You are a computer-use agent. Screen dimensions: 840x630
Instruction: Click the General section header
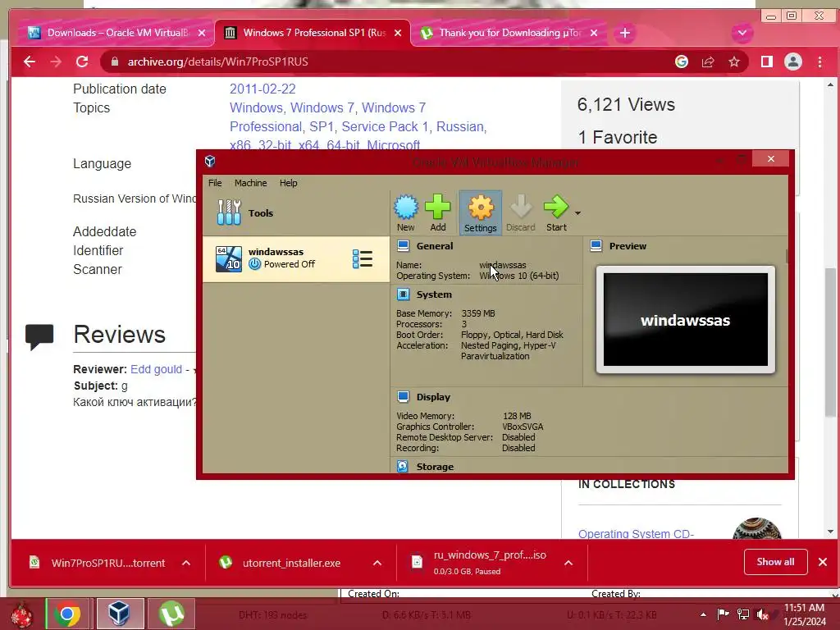click(x=435, y=246)
